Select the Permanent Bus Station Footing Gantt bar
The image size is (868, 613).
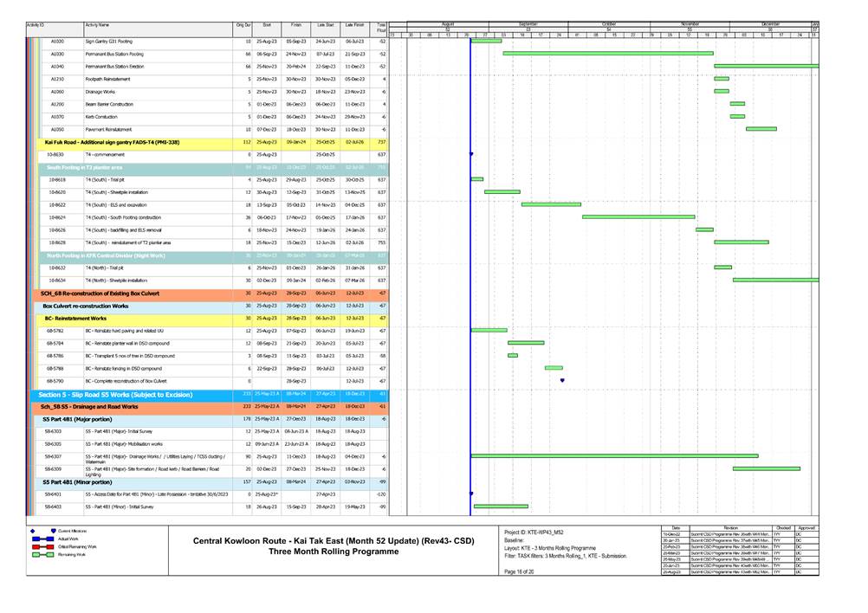pos(607,54)
